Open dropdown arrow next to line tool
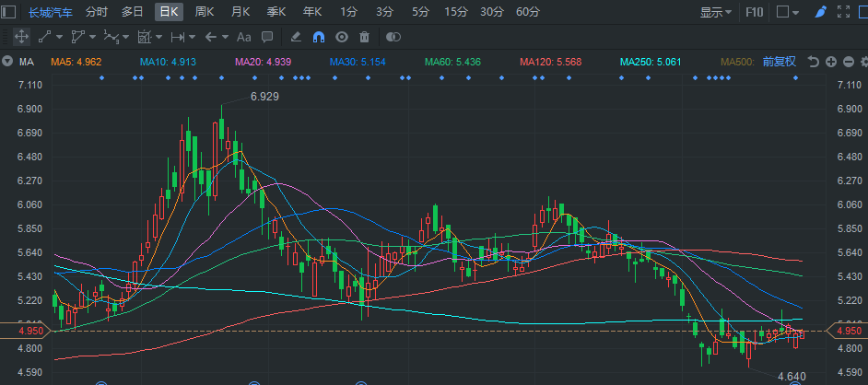This screenshot has height=385, width=868. [59, 37]
